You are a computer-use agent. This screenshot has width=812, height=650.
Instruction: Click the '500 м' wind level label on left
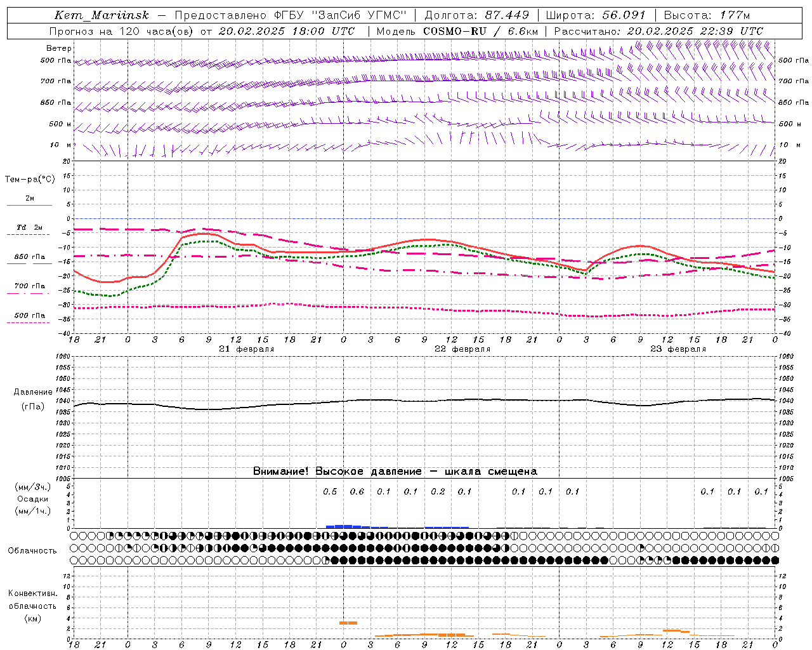pyautogui.click(x=60, y=124)
